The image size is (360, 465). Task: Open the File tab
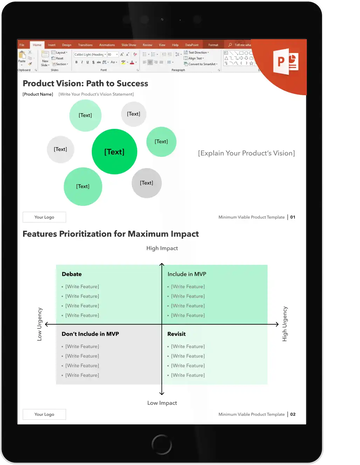coord(22,45)
